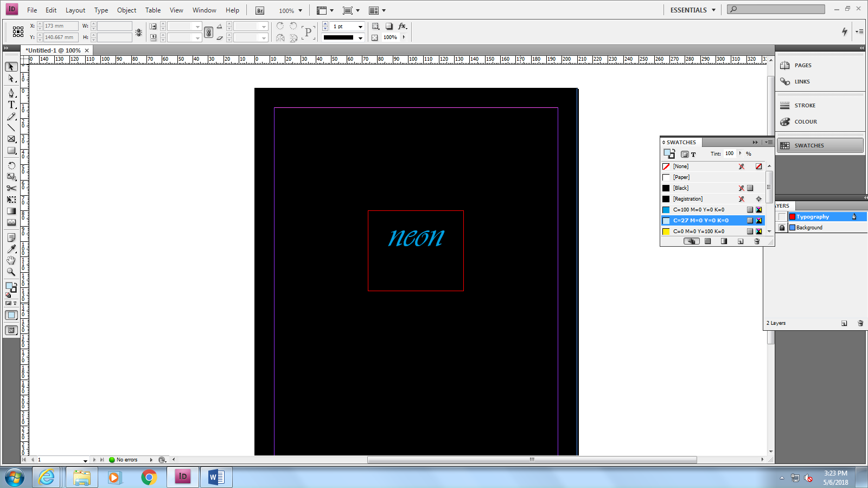Open the zoom level percentage dropdown

coord(299,10)
